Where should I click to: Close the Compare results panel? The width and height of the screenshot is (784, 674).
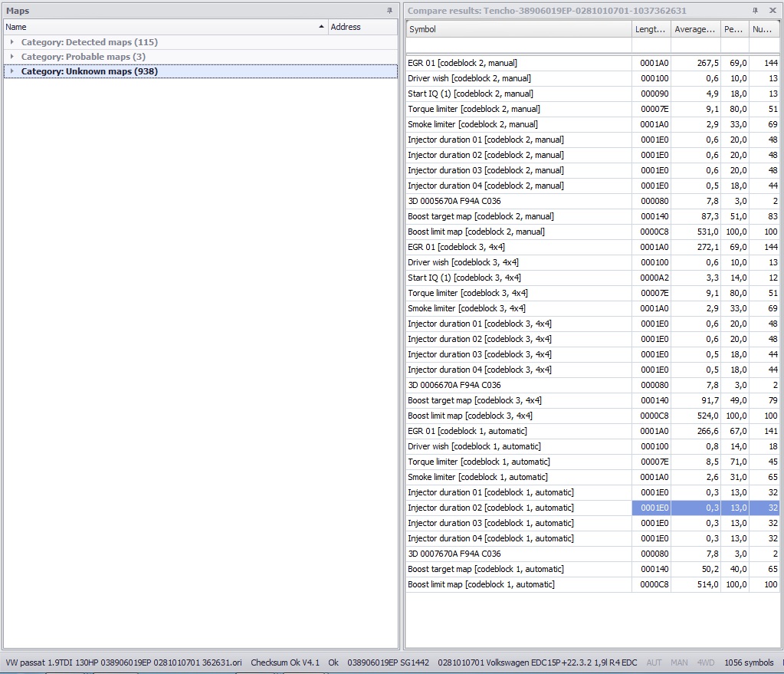click(773, 11)
